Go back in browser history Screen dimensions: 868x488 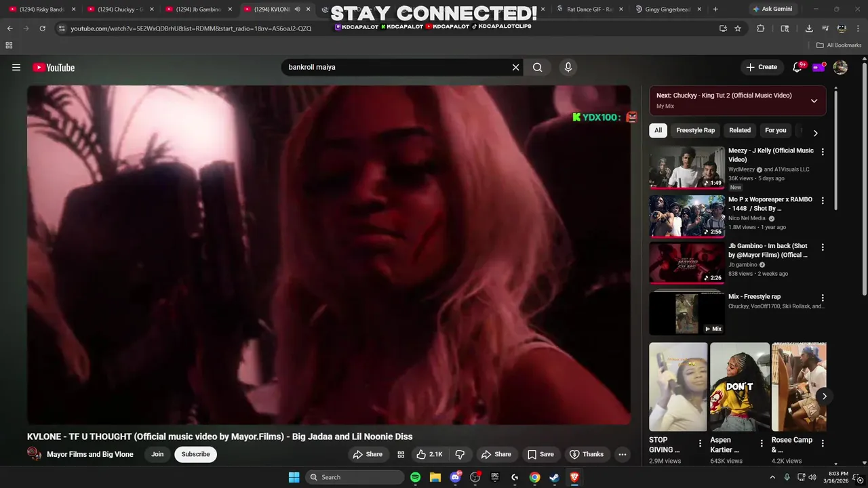[9, 28]
